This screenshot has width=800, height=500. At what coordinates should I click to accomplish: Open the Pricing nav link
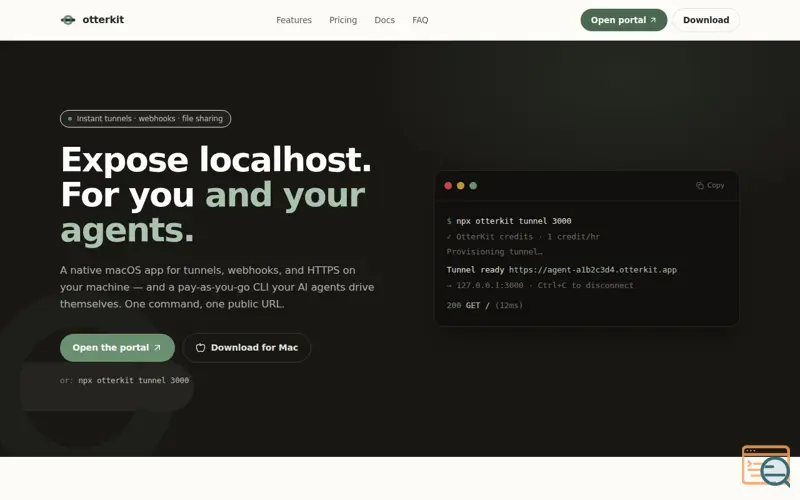pos(343,20)
